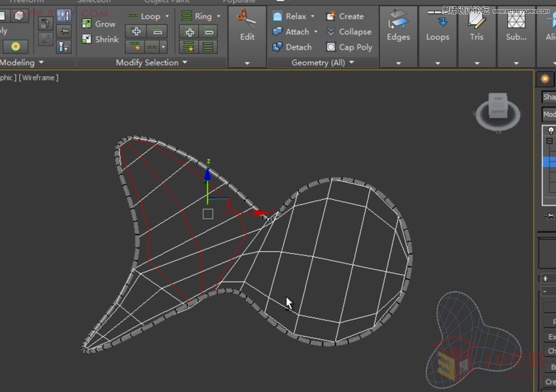Screen dimensions: 556x392
Task: Click the Shrink selection icon
Action: point(86,39)
